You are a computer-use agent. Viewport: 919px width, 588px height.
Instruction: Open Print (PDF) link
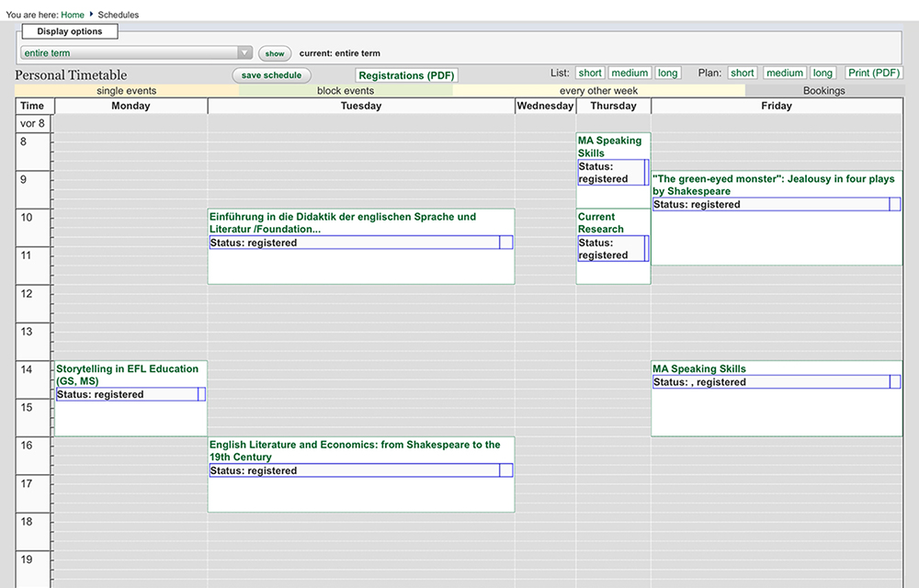pos(873,73)
